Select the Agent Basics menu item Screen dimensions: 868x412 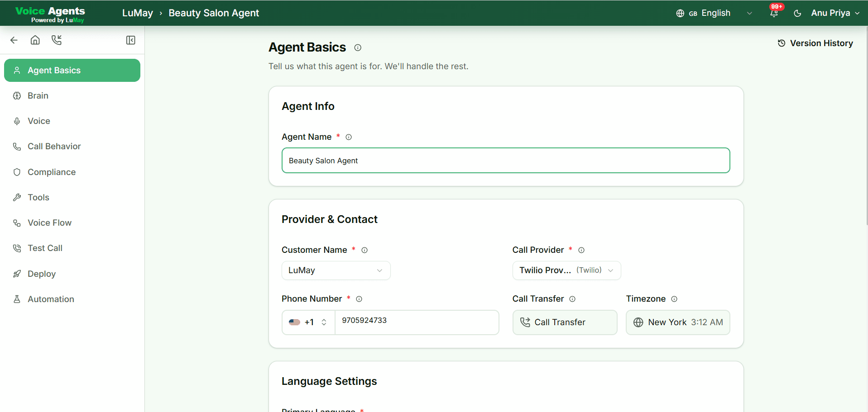(x=72, y=70)
